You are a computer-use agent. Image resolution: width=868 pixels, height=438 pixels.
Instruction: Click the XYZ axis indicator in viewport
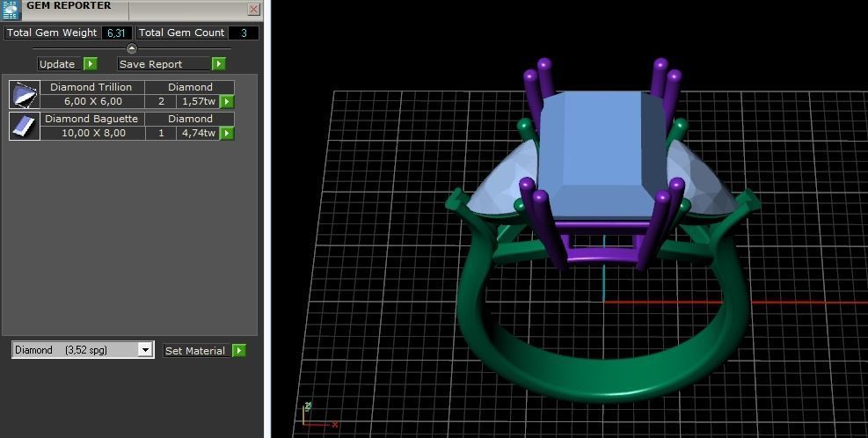pyautogui.click(x=318, y=415)
